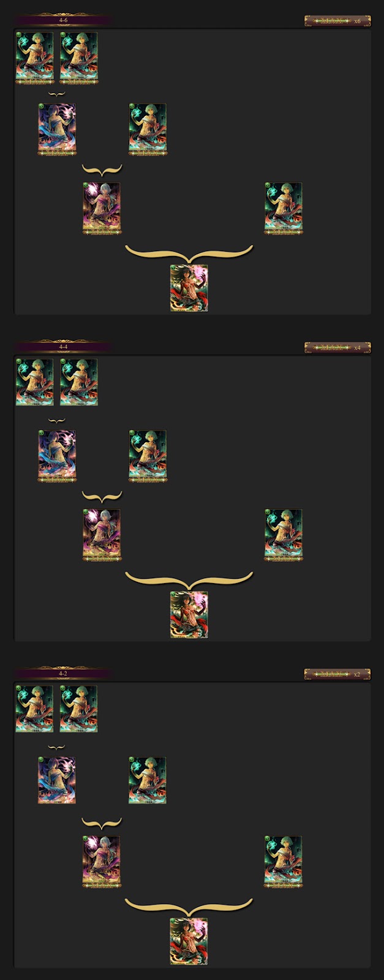Select the first base card in the 4-6 tree
The height and width of the screenshot is (980, 384).
click(34, 58)
